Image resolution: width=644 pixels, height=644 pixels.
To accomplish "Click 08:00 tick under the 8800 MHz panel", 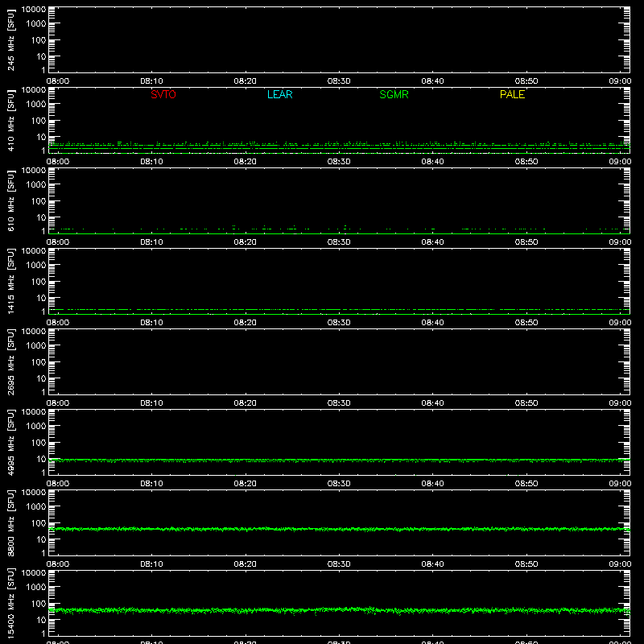I will (x=58, y=564).
